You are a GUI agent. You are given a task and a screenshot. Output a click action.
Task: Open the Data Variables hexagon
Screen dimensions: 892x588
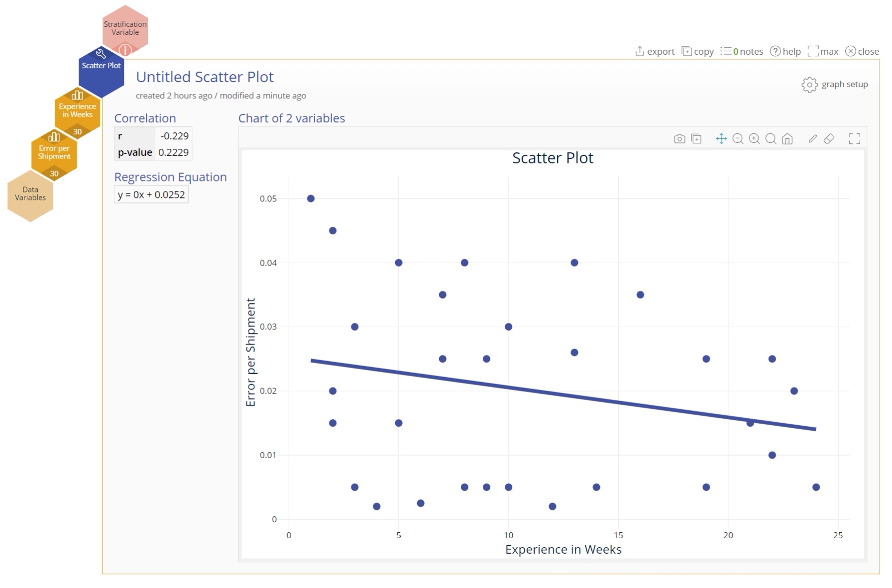tap(30, 196)
